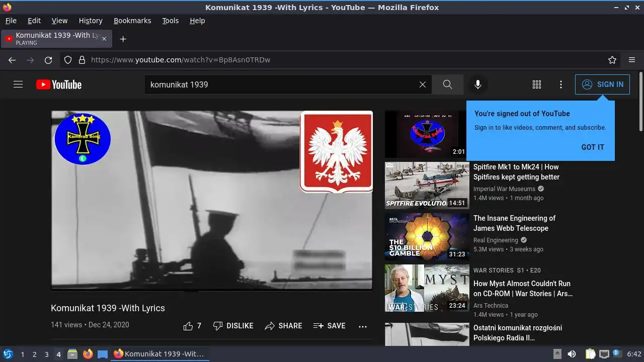Viewport: 644px width, 362px height.
Task: Click the show desktop taskbar icon
Action: point(103,354)
